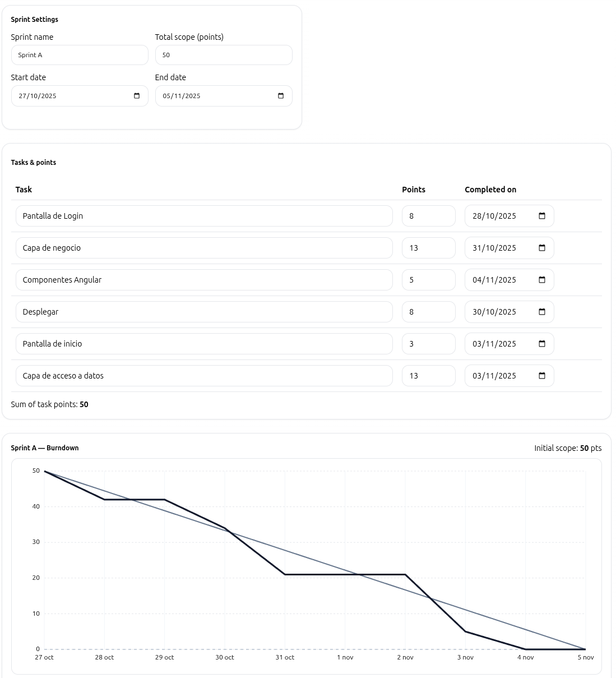Click the Componentes Angular points field
Image resolution: width=616 pixels, height=678 pixels.
(428, 280)
